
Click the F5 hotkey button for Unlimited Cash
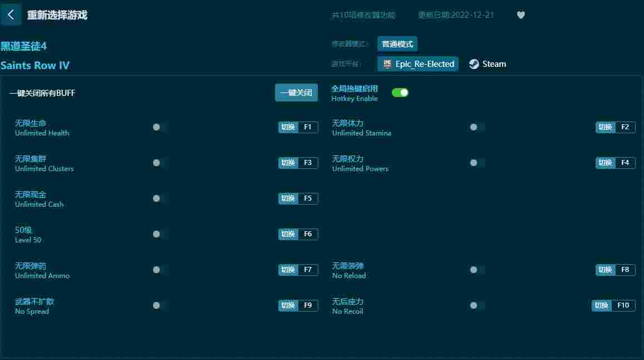point(298,198)
